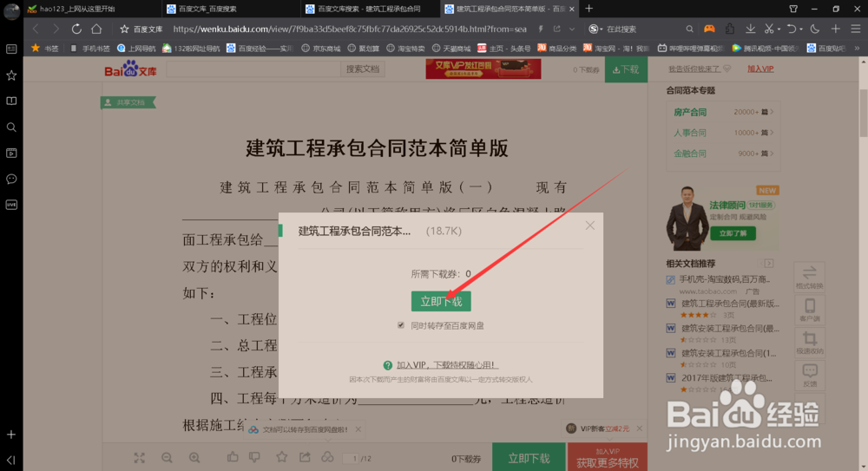The width and height of the screenshot is (868, 471).
Task: Expand the address bar dropdown chevron
Action: 572,29
